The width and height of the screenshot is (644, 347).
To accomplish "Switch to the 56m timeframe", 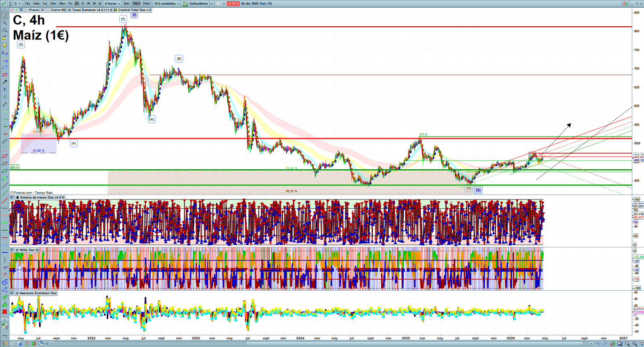I will coord(62,4).
